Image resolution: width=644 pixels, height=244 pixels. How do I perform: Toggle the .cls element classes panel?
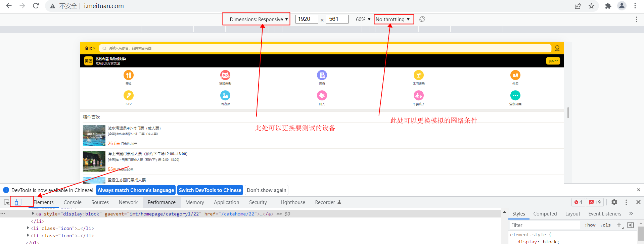(x=606, y=225)
